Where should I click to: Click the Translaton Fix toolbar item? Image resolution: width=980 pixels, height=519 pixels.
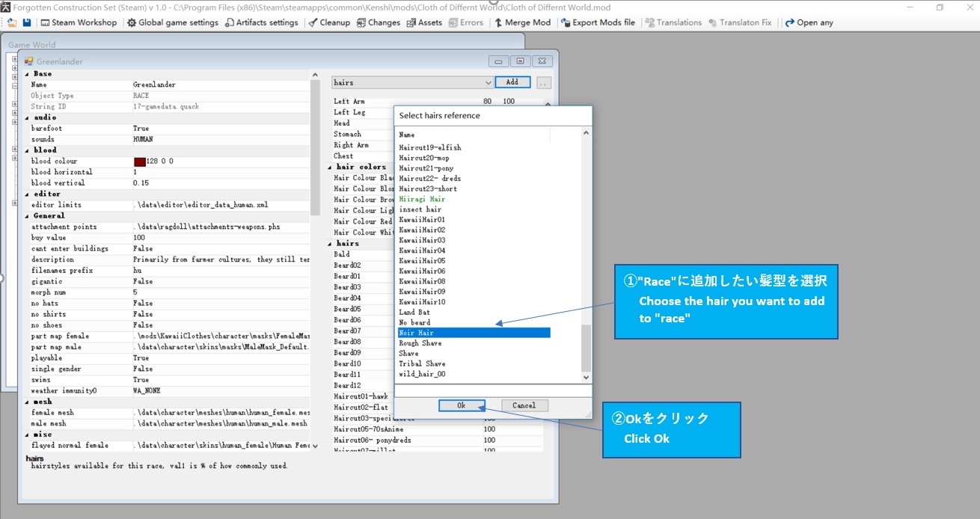(x=739, y=22)
